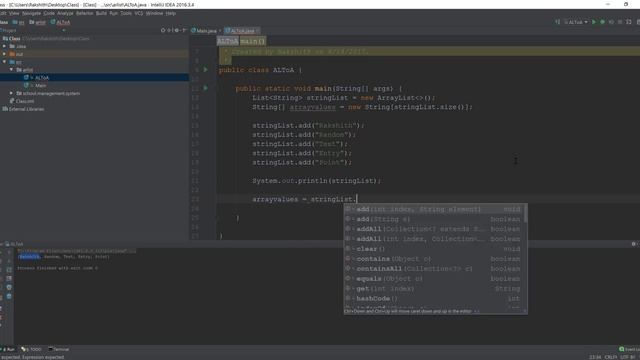Switch to the ALToA.java editor tab

[242, 31]
